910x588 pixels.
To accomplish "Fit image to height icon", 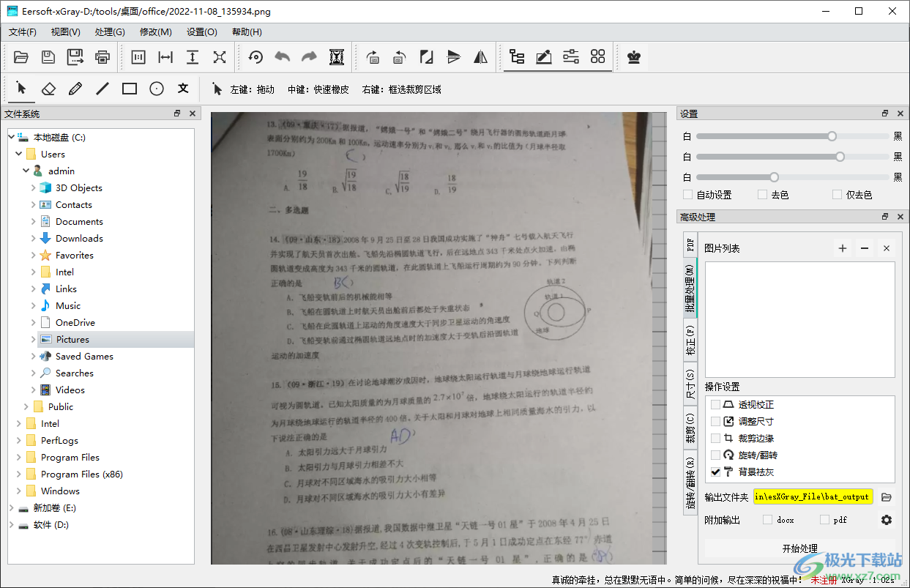I will tap(193, 57).
